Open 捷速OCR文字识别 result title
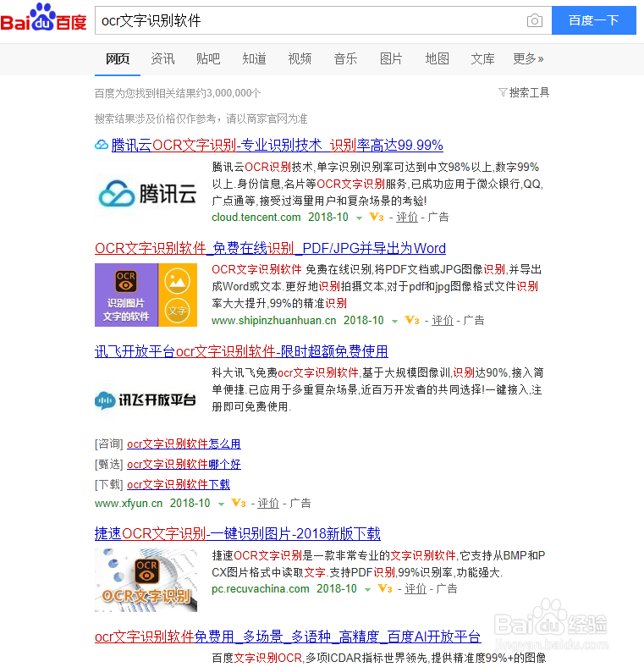 (237, 534)
